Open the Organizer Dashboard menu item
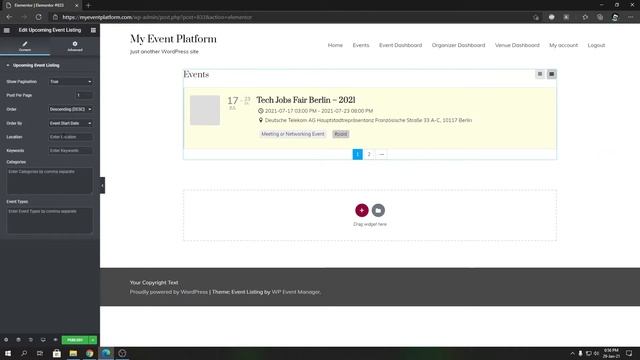The image size is (640, 360). (458, 45)
